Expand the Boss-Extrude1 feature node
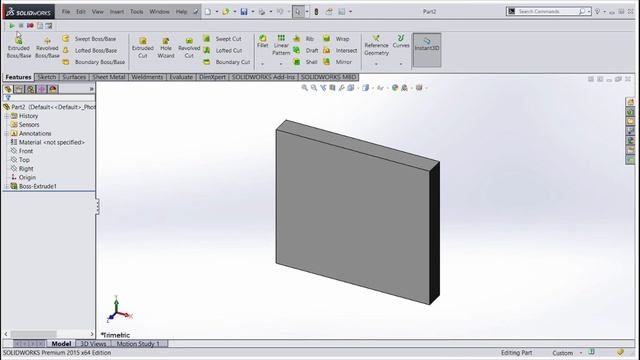 [7, 186]
